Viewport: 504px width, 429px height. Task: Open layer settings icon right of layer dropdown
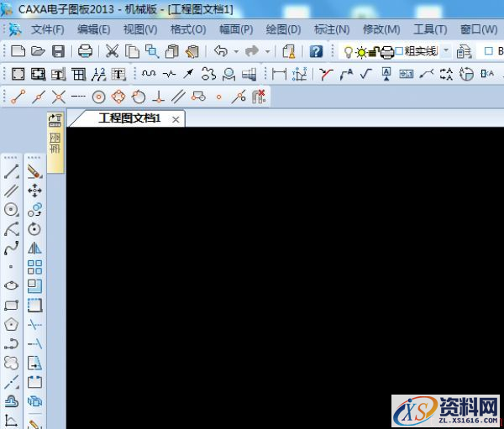pyautogui.click(x=464, y=51)
